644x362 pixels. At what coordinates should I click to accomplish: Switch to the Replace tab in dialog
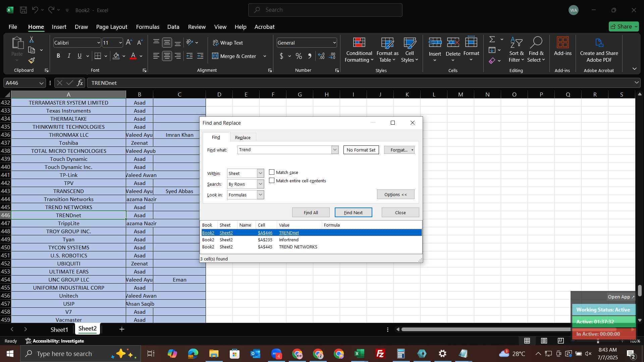click(x=243, y=137)
